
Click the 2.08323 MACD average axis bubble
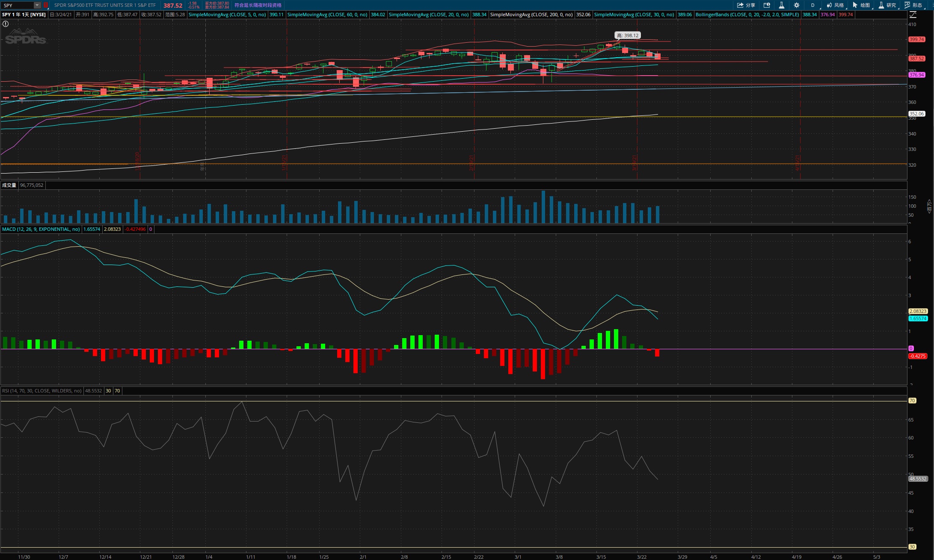click(x=918, y=311)
